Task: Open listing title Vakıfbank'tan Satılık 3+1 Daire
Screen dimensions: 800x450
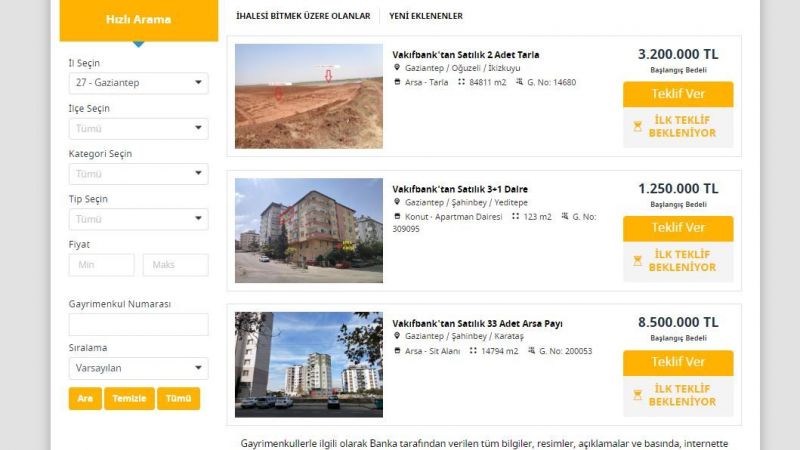Action: click(460, 189)
